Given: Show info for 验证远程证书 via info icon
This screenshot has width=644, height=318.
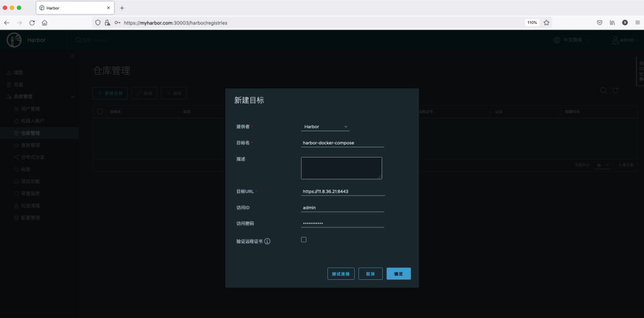Looking at the screenshot, I should tap(267, 242).
